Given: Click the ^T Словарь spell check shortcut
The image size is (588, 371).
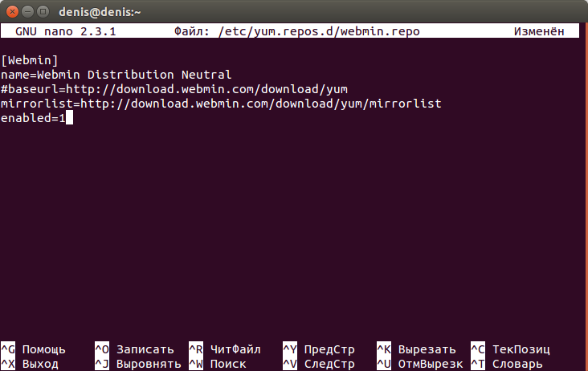Looking at the screenshot, I should pos(507,364).
